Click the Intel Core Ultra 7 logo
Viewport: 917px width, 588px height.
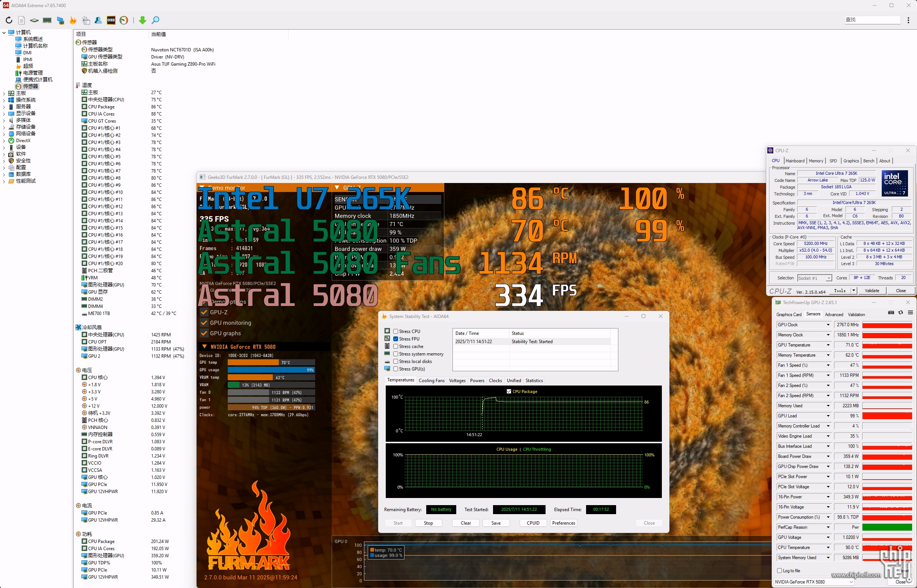pyautogui.click(x=894, y=183)
